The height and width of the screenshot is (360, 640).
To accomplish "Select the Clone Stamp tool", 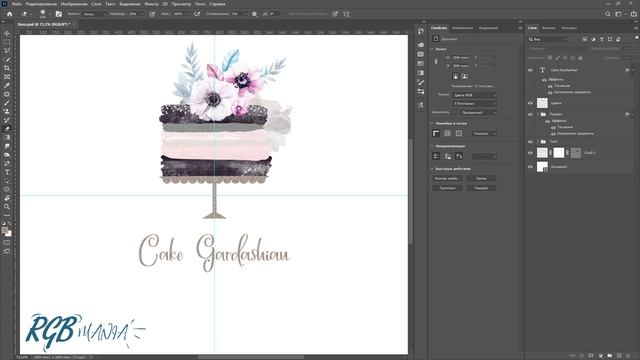I will (7, 111).
